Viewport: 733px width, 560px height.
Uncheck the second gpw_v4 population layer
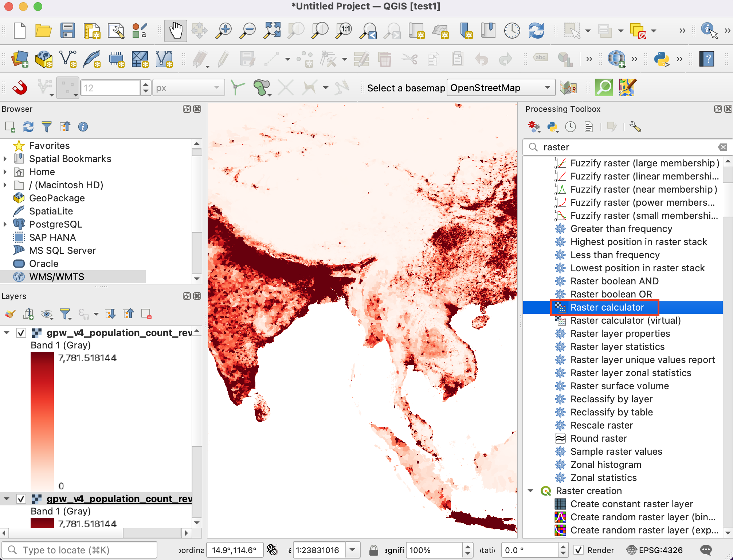click(x=21, y=499)
